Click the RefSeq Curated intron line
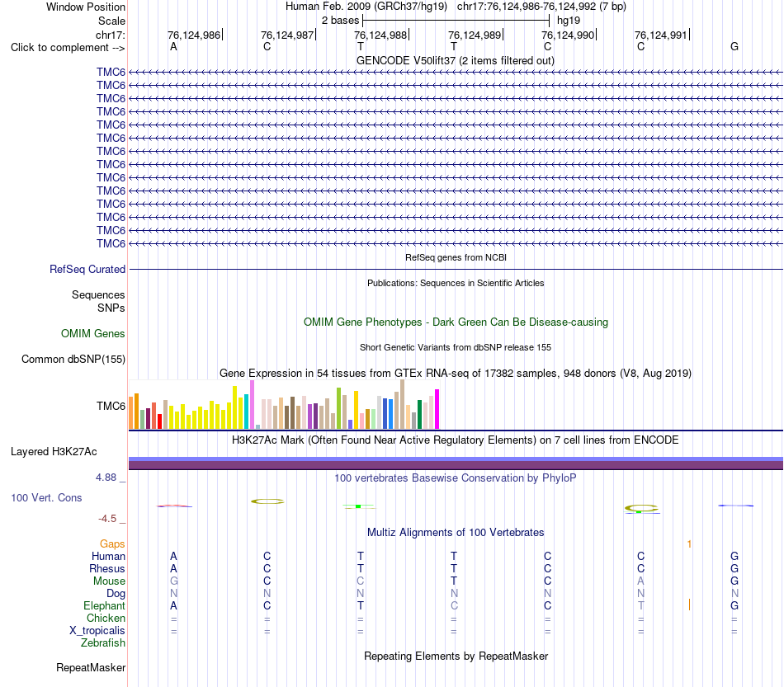Image resolution: width=784 pixels, height=687 pixels. point(456,270)
